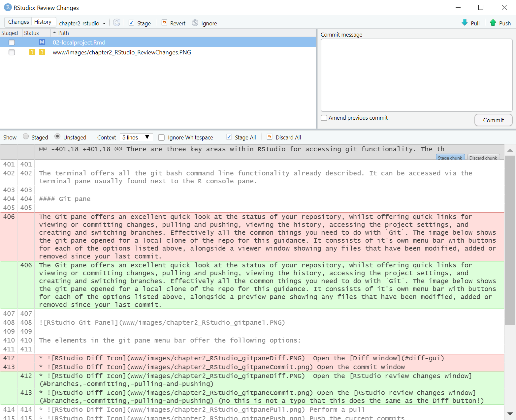This screenshot has height=420, width=516.
Task: Switch to the History tab
Action: (43, 22)
